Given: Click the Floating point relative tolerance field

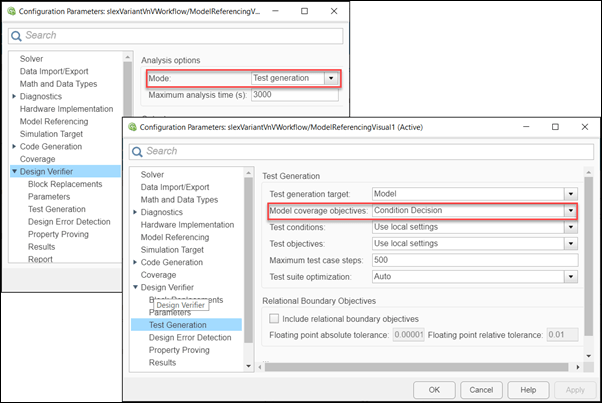Looking at the screenshot, I should [x=562, y=335].
